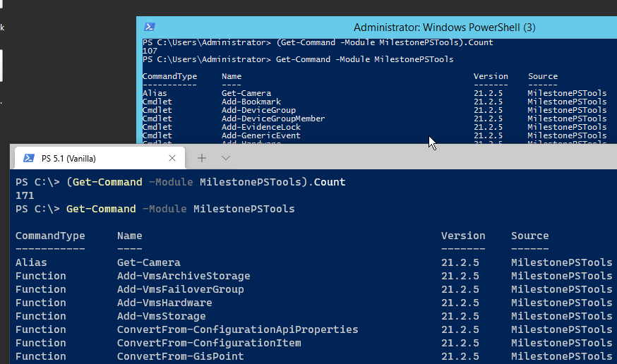Click Add-VmsArchiveStorage in front terminal

point(184,276)
